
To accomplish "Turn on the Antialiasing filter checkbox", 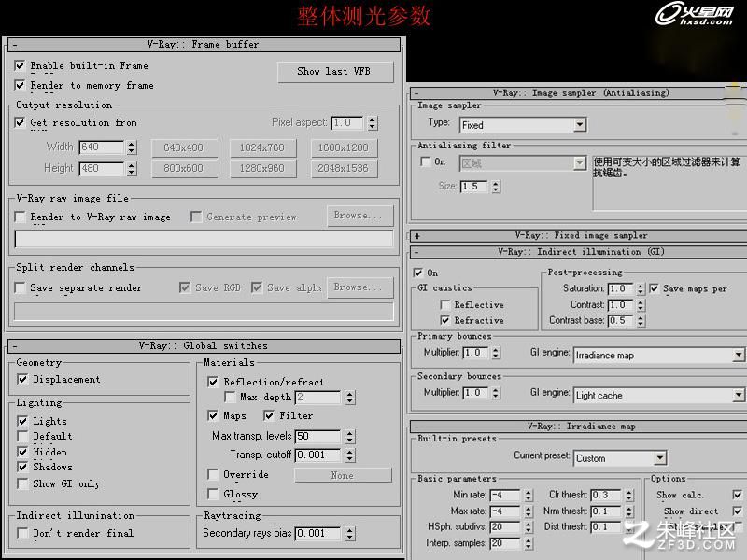I will (x=425, y=161).
